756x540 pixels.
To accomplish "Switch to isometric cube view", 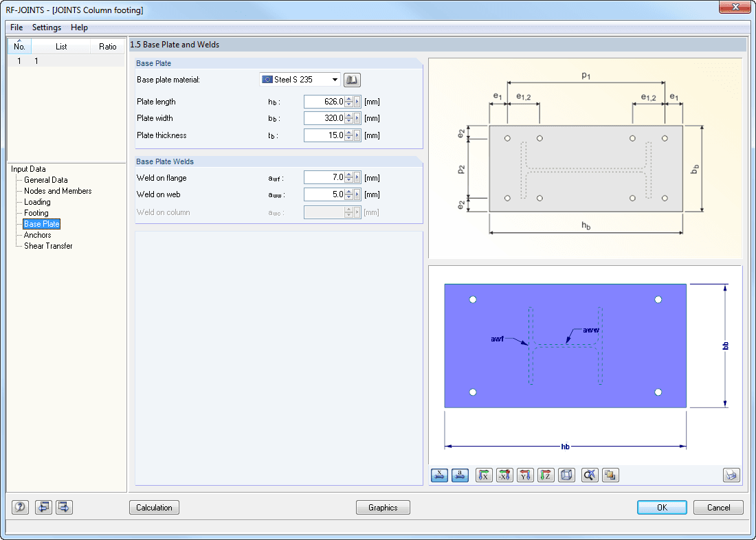I will [x=566, y=475].
